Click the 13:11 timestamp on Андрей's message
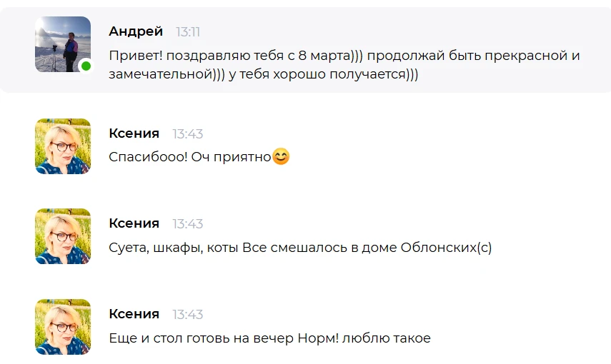 point(188,31)
